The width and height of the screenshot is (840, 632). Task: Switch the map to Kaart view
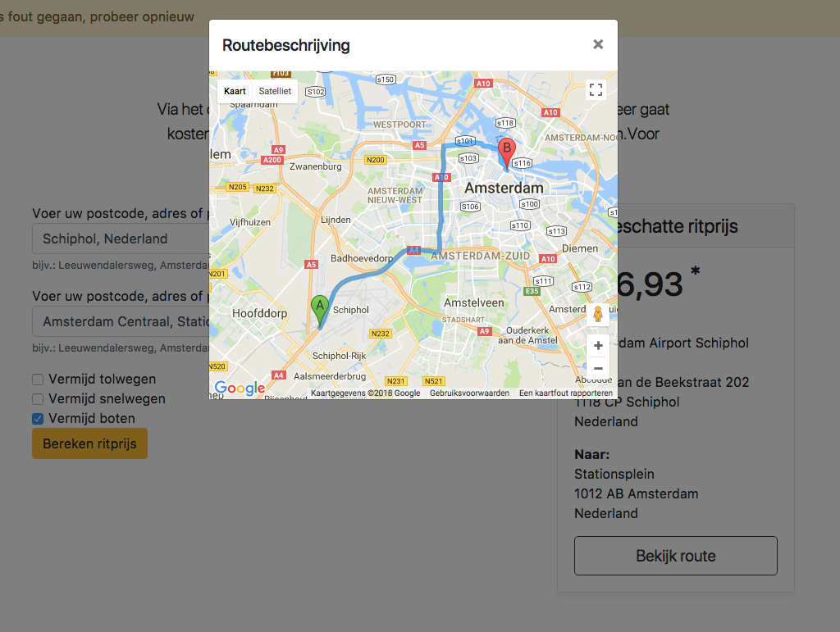coord(235,91)
